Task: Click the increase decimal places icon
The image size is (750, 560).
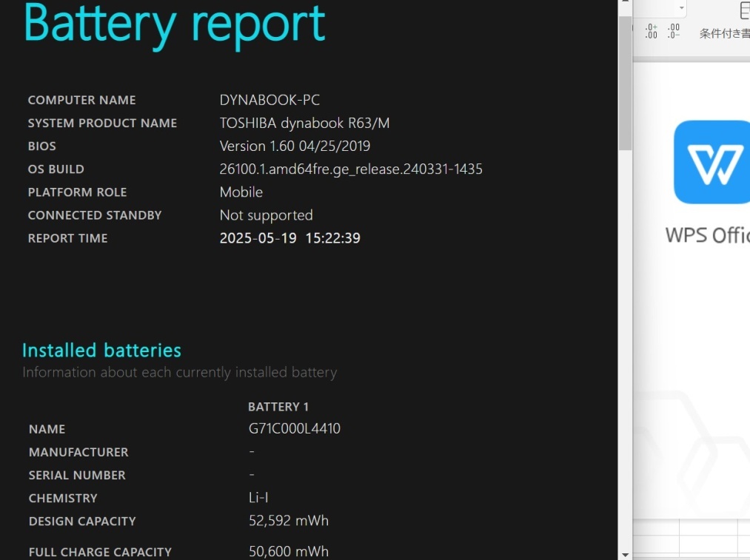Action: (x=651, y=32)
